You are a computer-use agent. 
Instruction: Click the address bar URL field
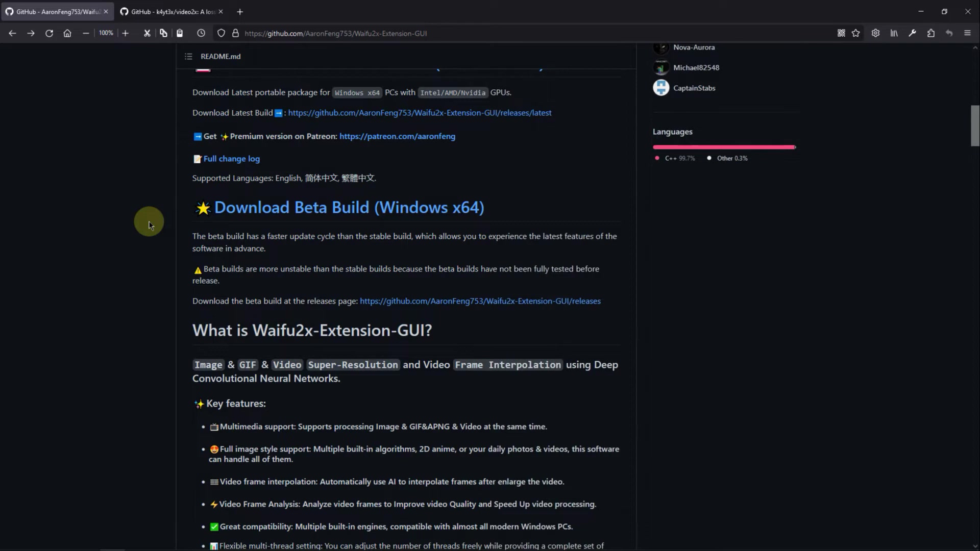[x=459, y=33]
